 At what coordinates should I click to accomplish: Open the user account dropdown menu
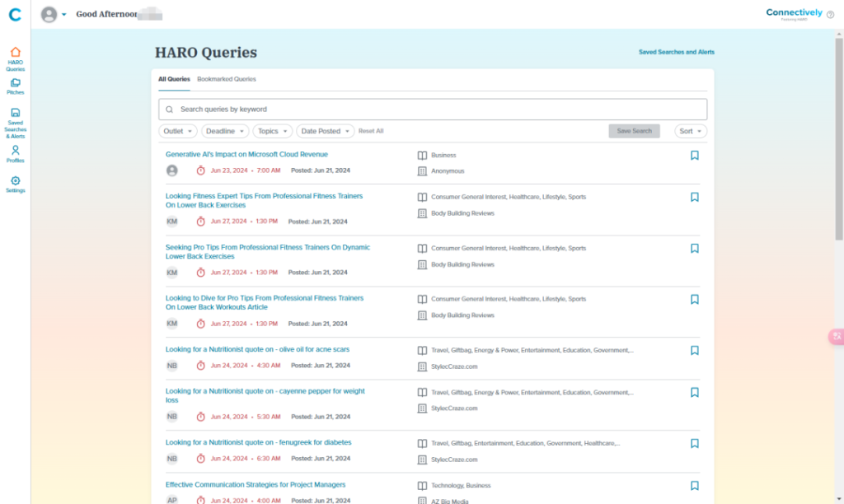54,15
